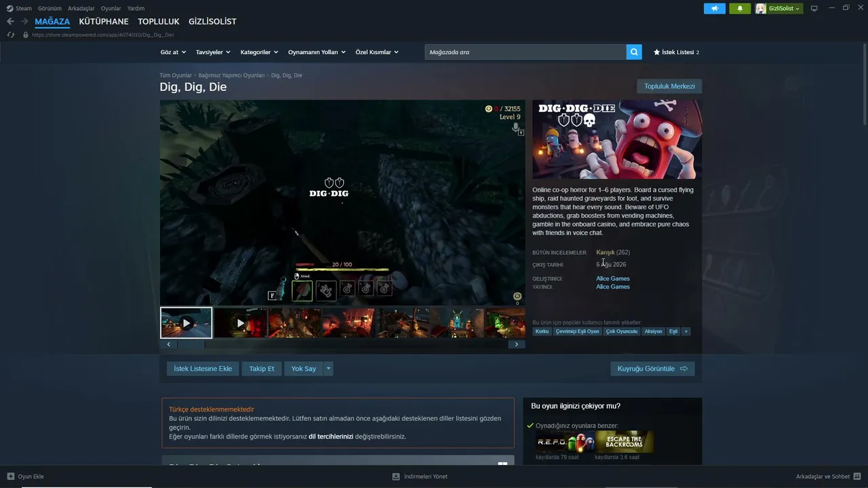The height and width of the screenshot is (488, 868).
Task: Open announcements via the megaphone icon
Action: click(715, 8)
